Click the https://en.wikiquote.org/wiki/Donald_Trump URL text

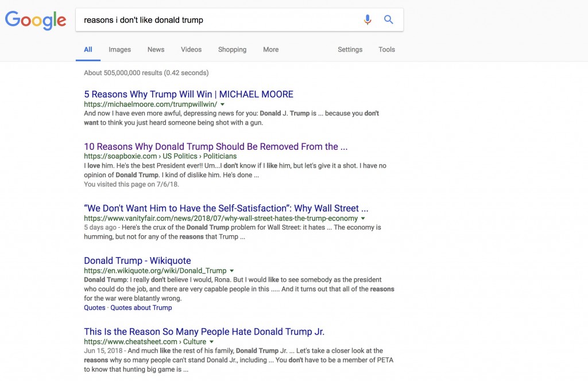pos(155,270)
